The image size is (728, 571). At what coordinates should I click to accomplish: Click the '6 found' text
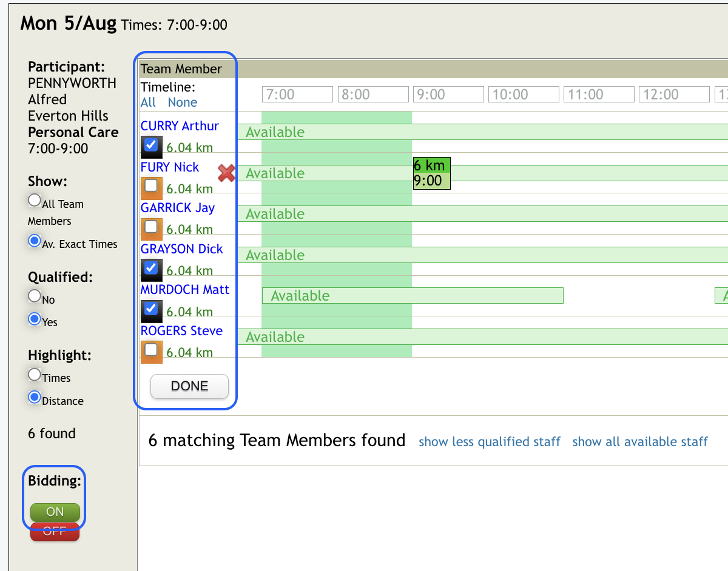(x=52, y=433)
